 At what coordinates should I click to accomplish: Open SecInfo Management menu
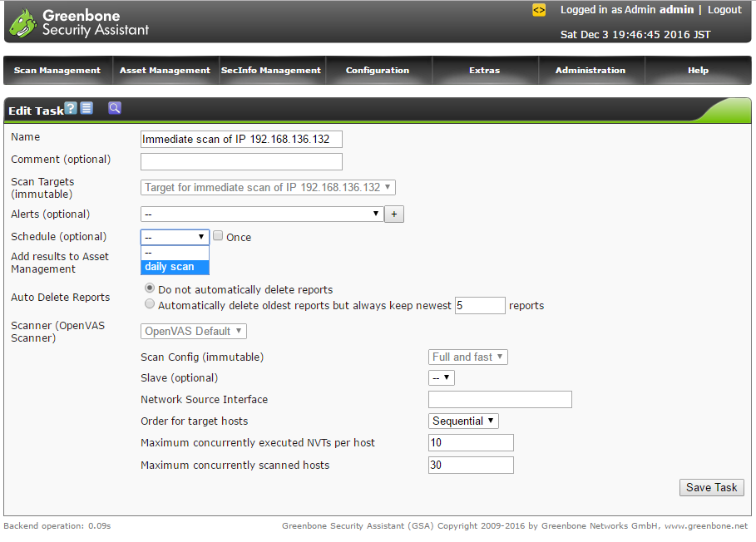271,71
